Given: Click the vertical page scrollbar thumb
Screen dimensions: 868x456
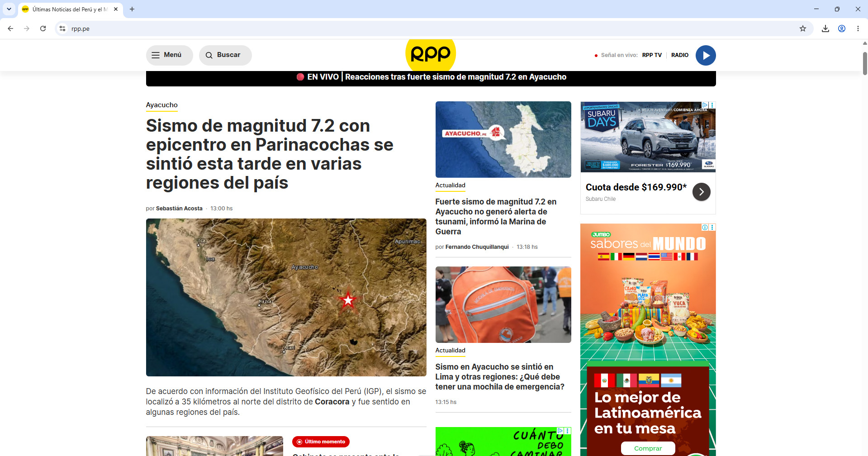Looking at the screenshot, I should (x=865, y=63).
